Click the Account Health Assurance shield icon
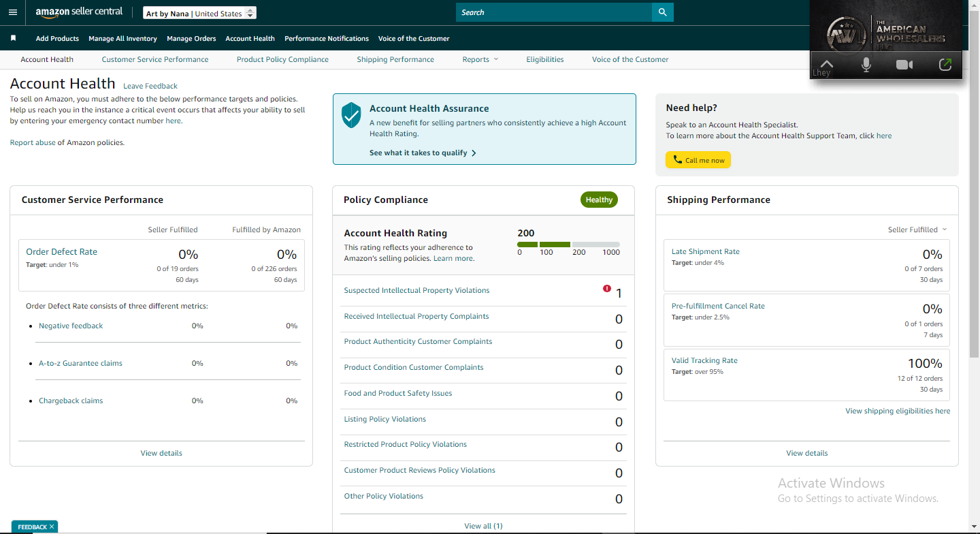 [x=351, y=116]
